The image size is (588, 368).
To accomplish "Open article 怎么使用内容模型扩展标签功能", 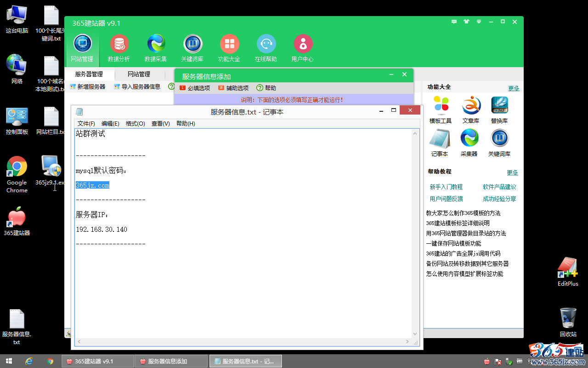I will coord(464,274).
